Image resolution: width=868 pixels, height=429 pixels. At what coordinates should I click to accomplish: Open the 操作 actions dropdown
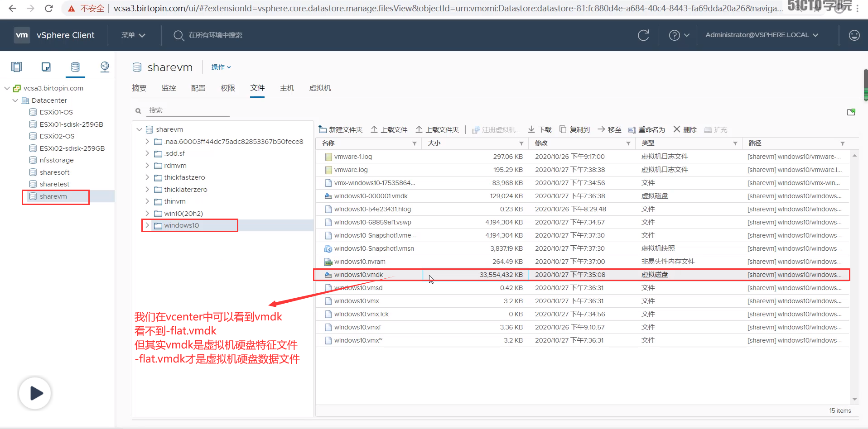click(x=221, y=67)
